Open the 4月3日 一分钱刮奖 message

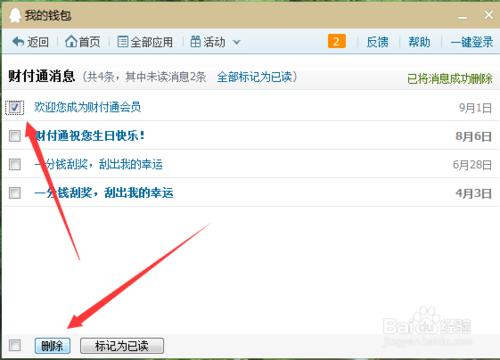(104, 193)
